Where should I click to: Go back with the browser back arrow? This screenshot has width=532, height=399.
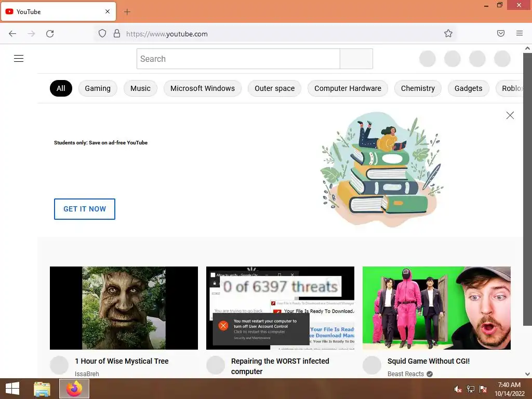coord(12,34)
